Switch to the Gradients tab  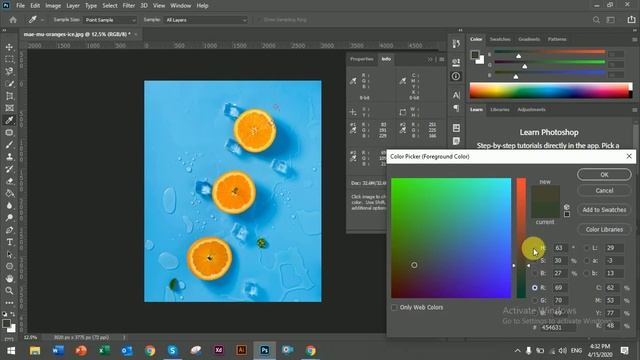pyautogui.click(x=529, y=39)
